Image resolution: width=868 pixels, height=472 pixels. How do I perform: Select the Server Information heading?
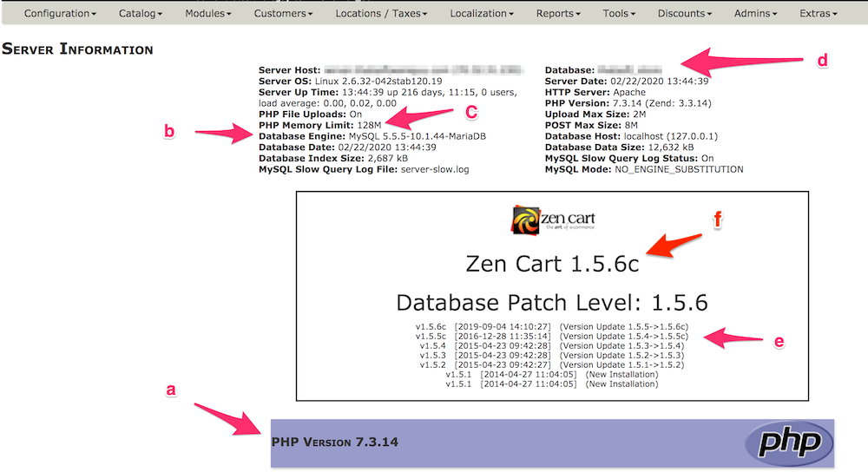pyautogui.click(x=77, y=49)
